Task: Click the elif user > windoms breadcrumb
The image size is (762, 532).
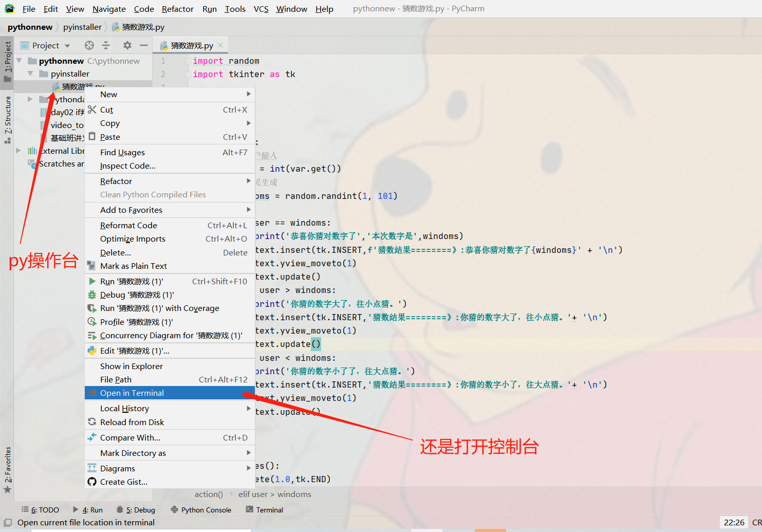Action: pos(274,494)
